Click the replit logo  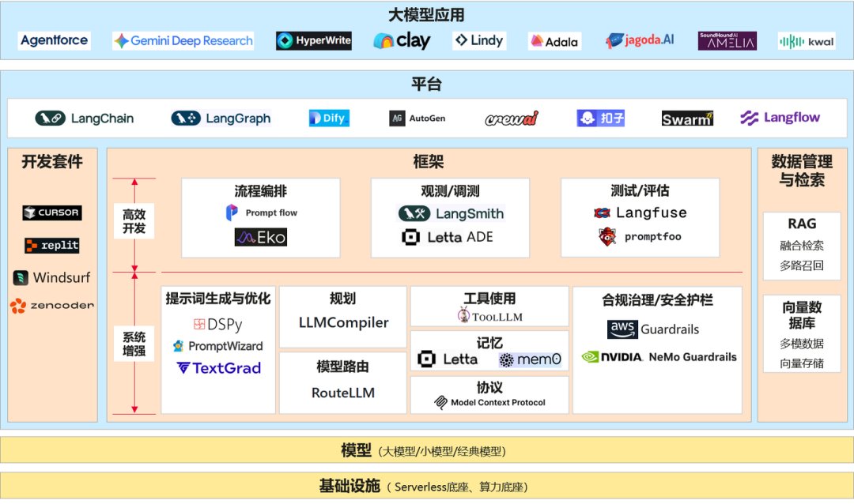[x=52, y=246]
